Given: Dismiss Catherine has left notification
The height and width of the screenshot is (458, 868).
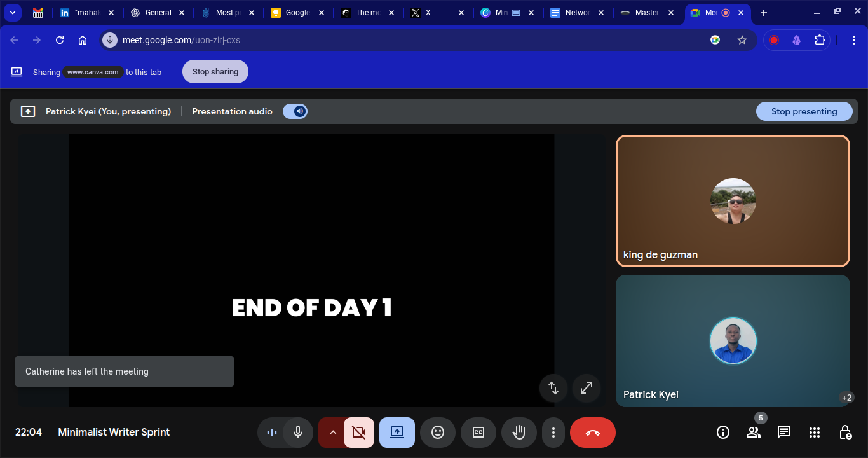Looking at the screenshot, I should pos(125,371).
